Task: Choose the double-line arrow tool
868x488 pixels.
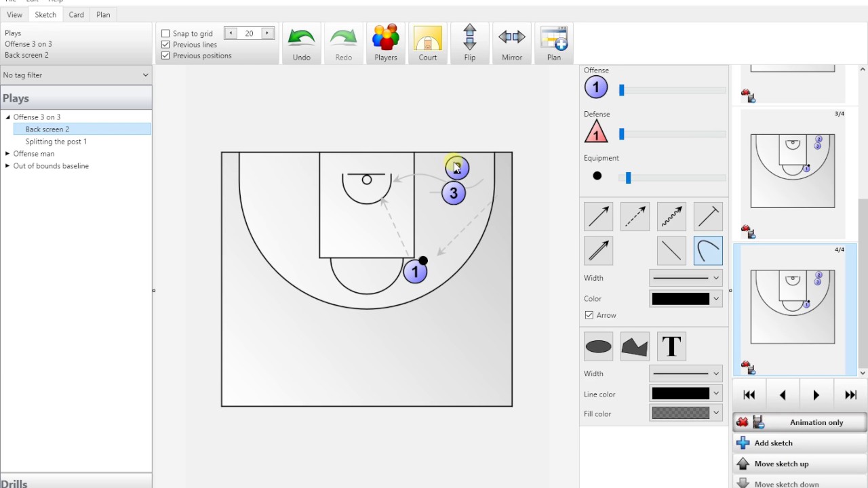Action: tap(599, 251)
